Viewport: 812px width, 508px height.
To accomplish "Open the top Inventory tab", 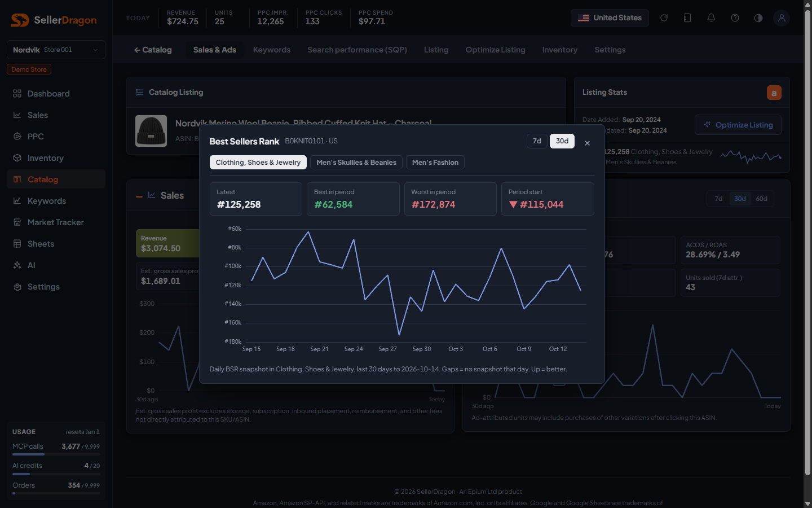I will (560, 50).
